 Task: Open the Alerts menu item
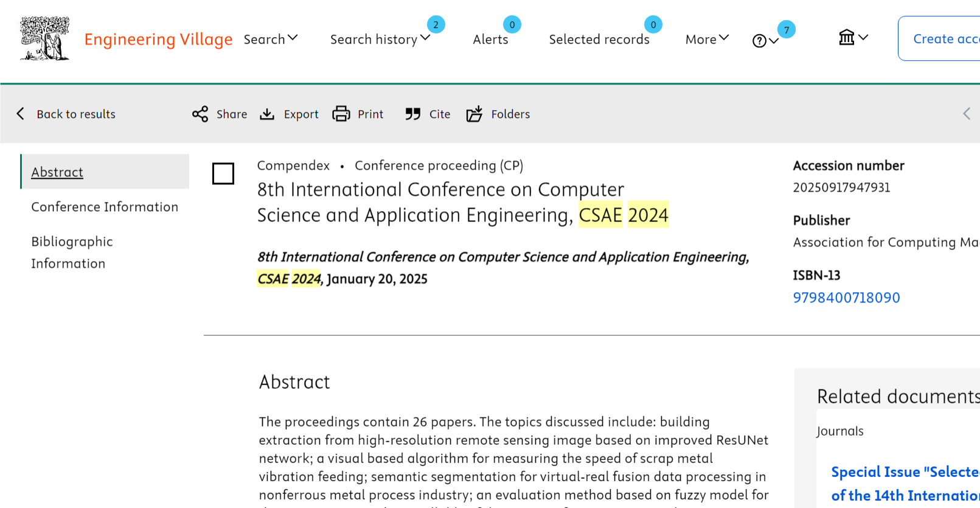pos(490,39)
